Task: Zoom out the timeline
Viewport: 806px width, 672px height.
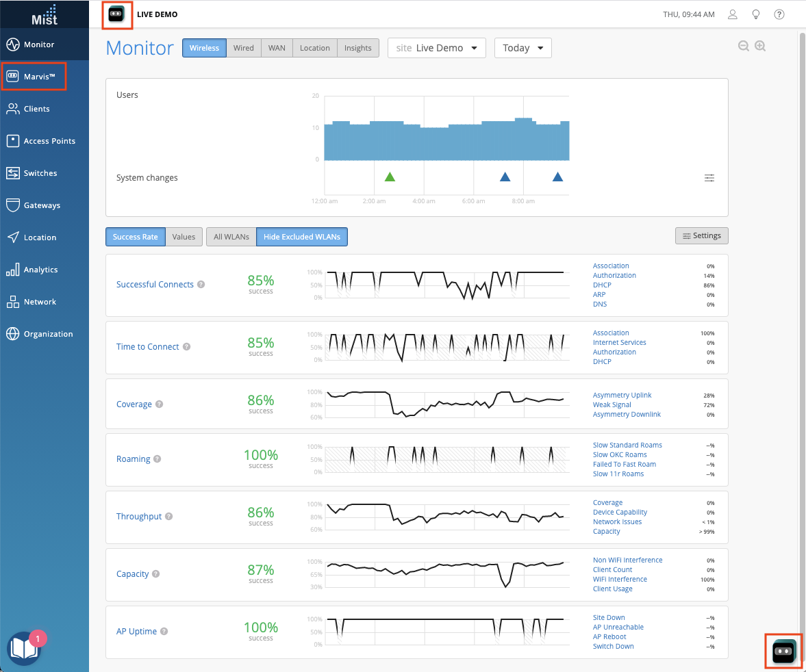Action: click(743, 47)
